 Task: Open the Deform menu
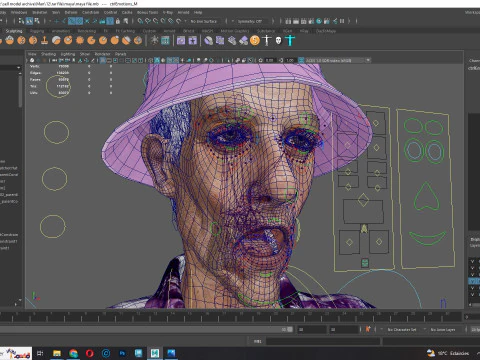coord(71,12)
